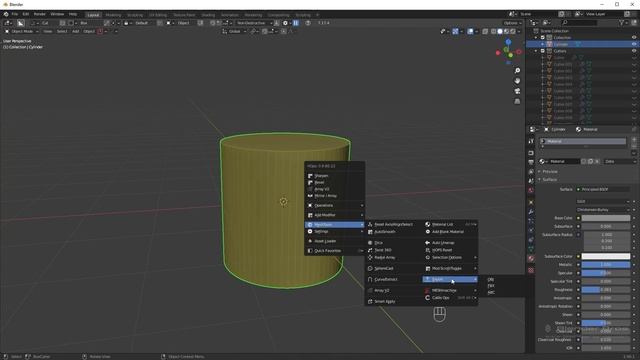
Task: Enable solid viewport shading mode
Action: 500,31
